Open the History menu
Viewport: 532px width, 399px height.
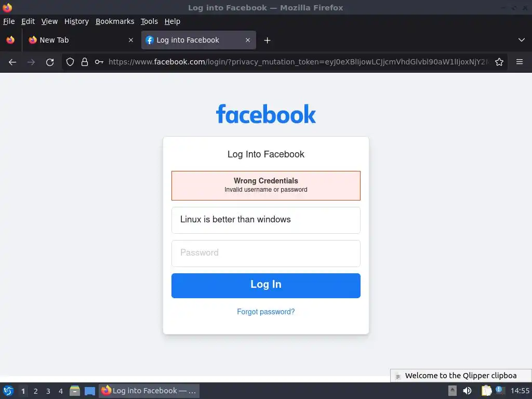click(76, 21)
